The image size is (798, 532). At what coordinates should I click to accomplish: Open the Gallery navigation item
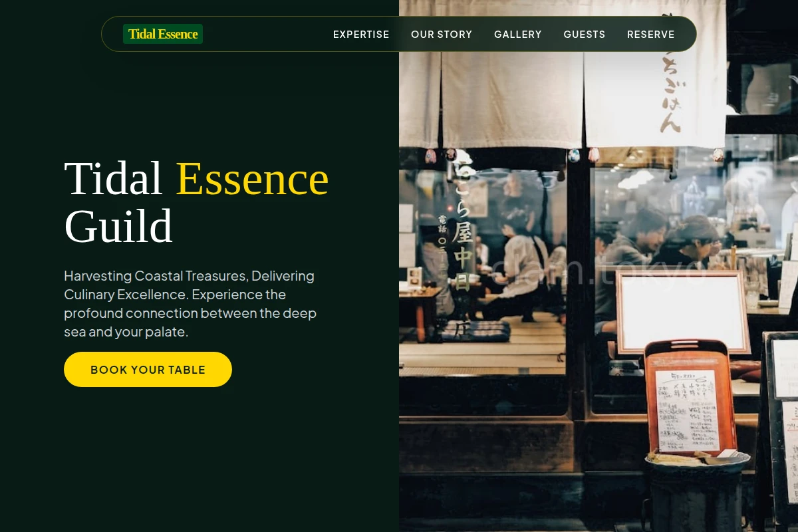(x=518, y=35)
